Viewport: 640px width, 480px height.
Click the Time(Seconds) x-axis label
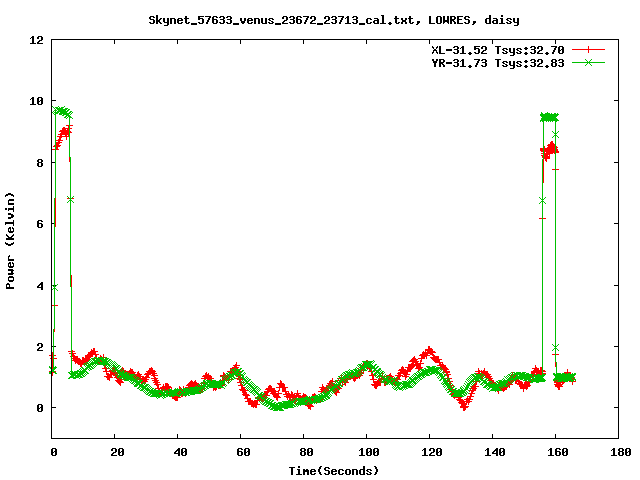(333, 471)
